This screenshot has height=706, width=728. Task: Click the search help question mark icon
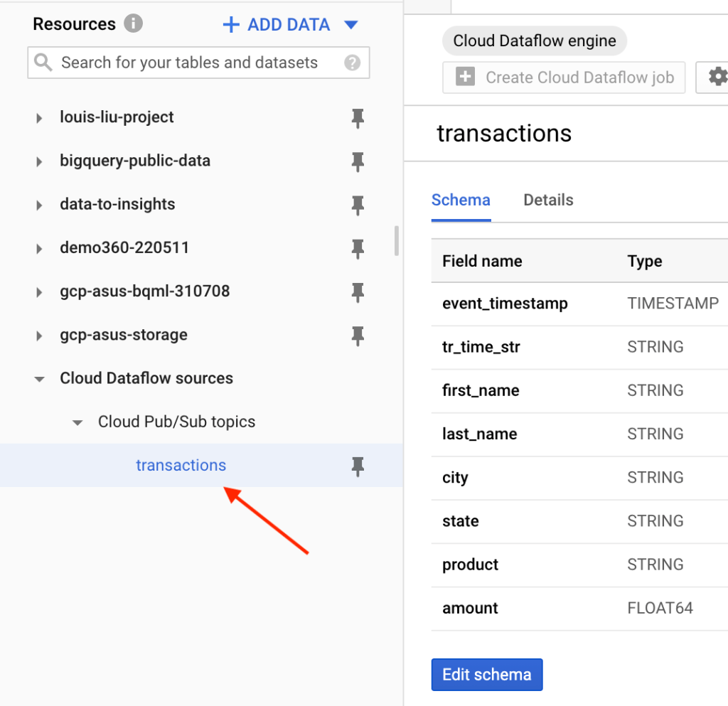[352, 63]
